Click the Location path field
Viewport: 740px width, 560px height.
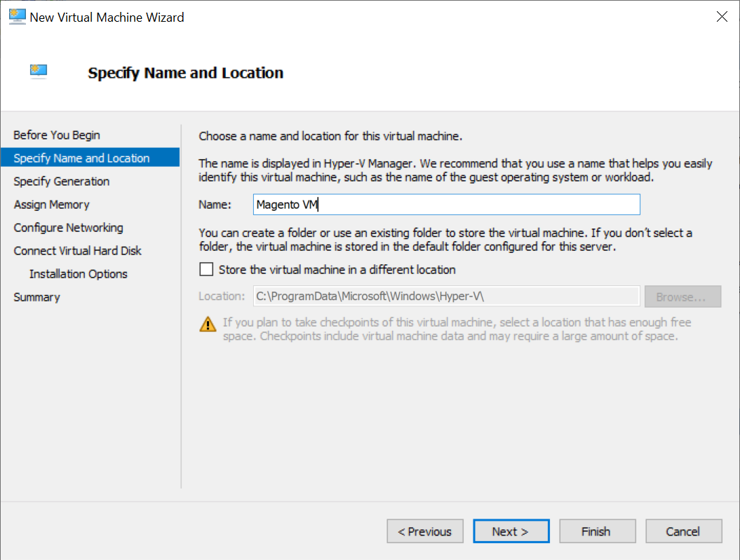(x=447, y=296)
